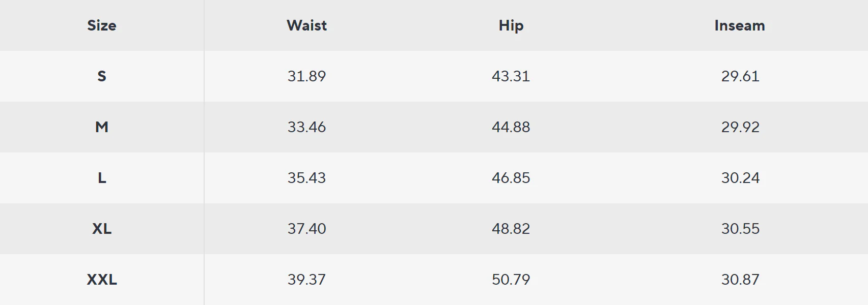Screen dimensions: 868x305
Task: Click the Waist column header
Action: point(306,25)
